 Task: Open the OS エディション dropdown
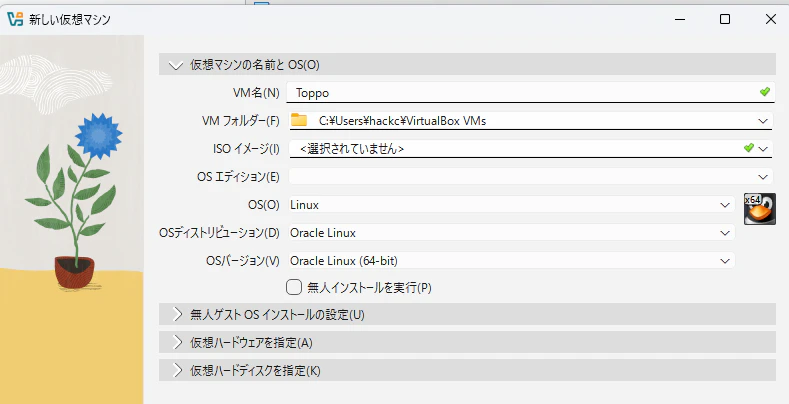point(531,177)
